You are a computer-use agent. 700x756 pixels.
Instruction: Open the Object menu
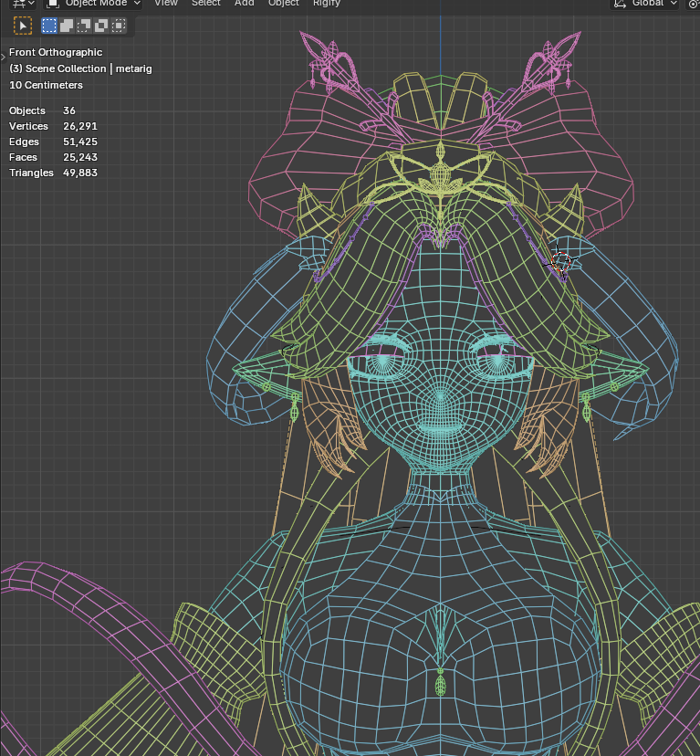(284, 3)
